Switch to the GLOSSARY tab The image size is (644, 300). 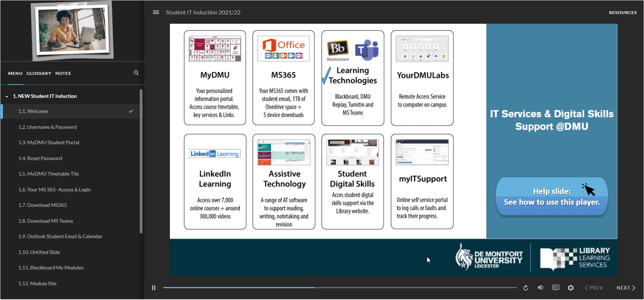[39, 73]
